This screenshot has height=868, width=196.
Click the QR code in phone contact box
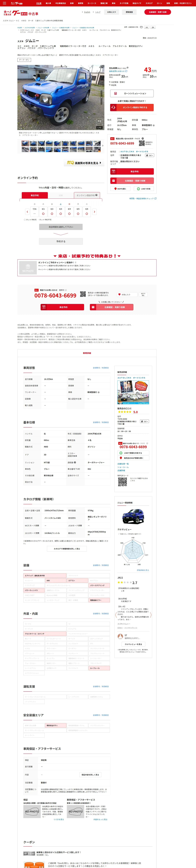tap(142, 143)
